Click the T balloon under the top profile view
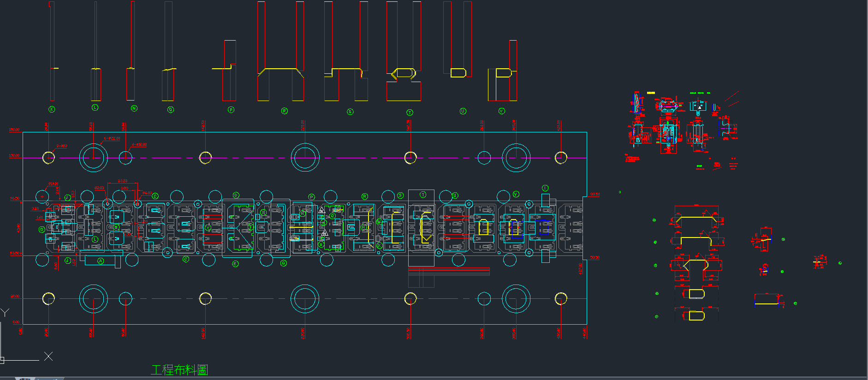This screenshot has width=868, height=380. 410,113
